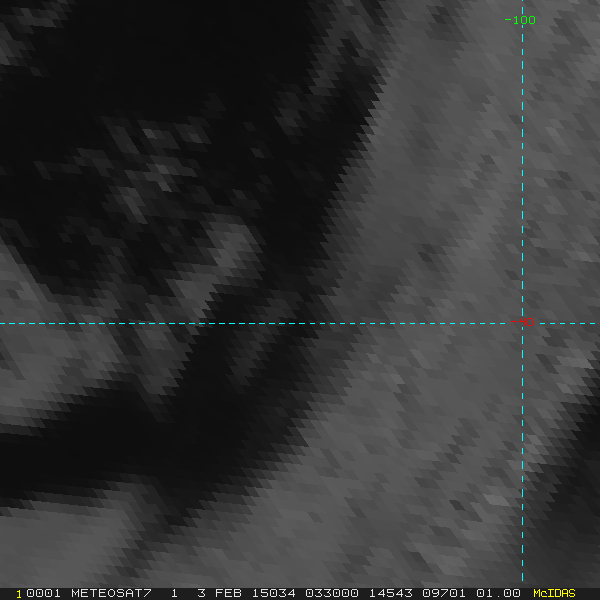This screenshot has width=600, height=600.
Task: Select the 01.00 resolution value
Action: (x=498, y=593)
